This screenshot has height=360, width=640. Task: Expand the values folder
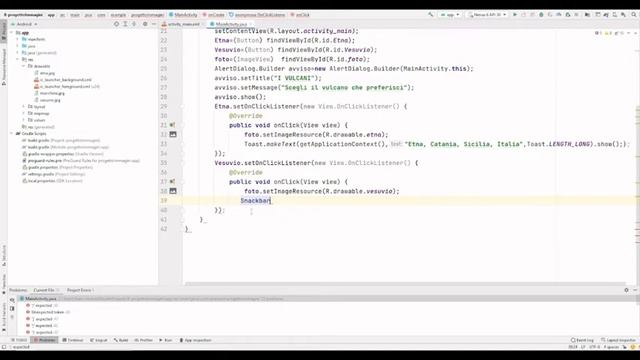point(23,120)
